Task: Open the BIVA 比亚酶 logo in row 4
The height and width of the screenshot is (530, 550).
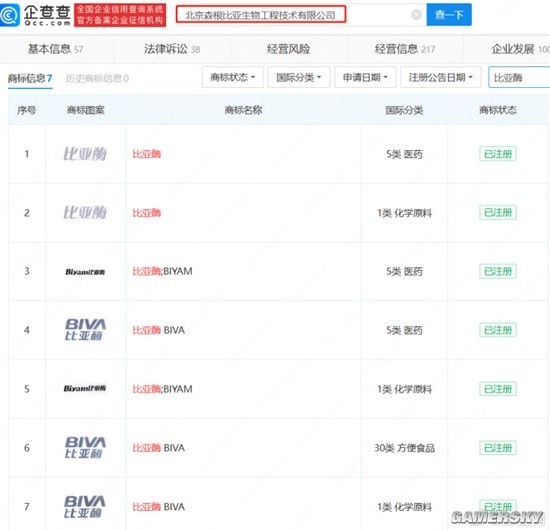Action: 85,330
